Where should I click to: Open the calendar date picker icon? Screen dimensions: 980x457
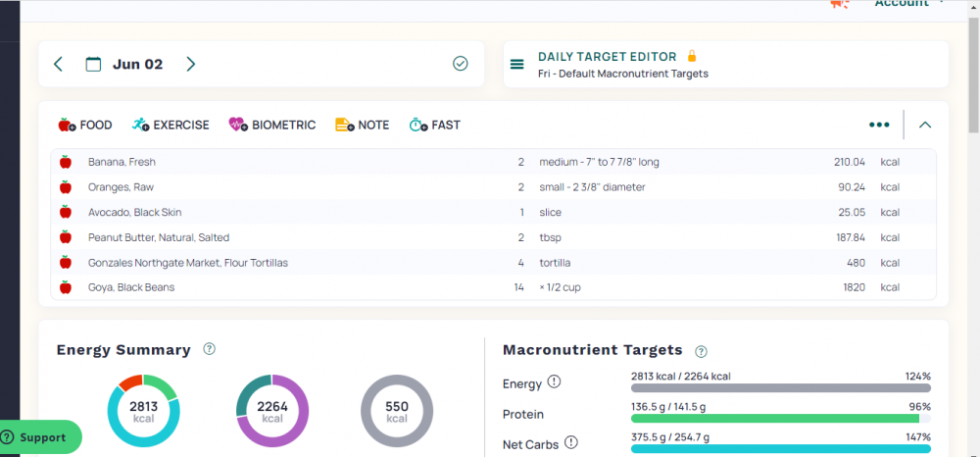point(93,64)
